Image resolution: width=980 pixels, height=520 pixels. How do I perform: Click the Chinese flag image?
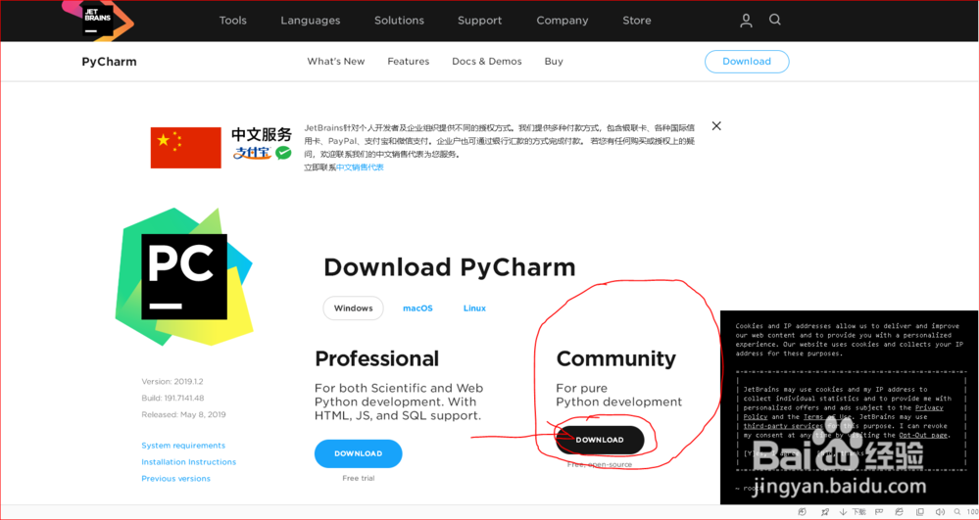(185, 147)
